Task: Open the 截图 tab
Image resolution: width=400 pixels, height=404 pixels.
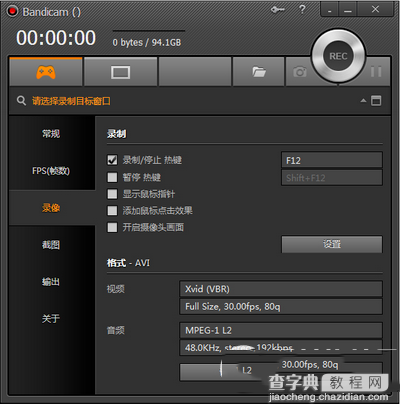Action: [51, 245]
